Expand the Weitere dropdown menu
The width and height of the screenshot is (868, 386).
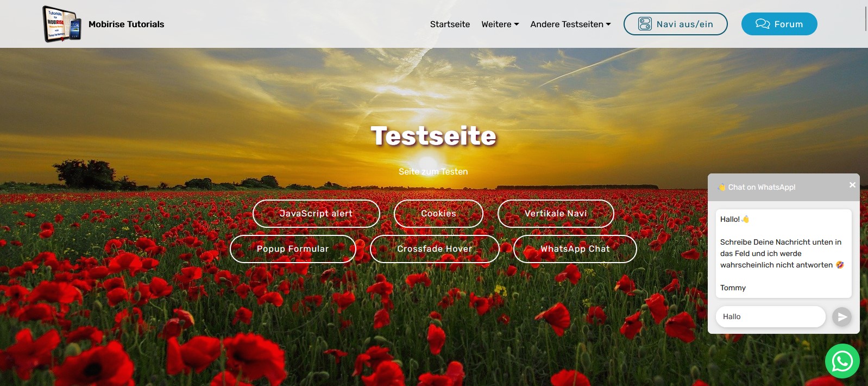[x=500, y=24]
